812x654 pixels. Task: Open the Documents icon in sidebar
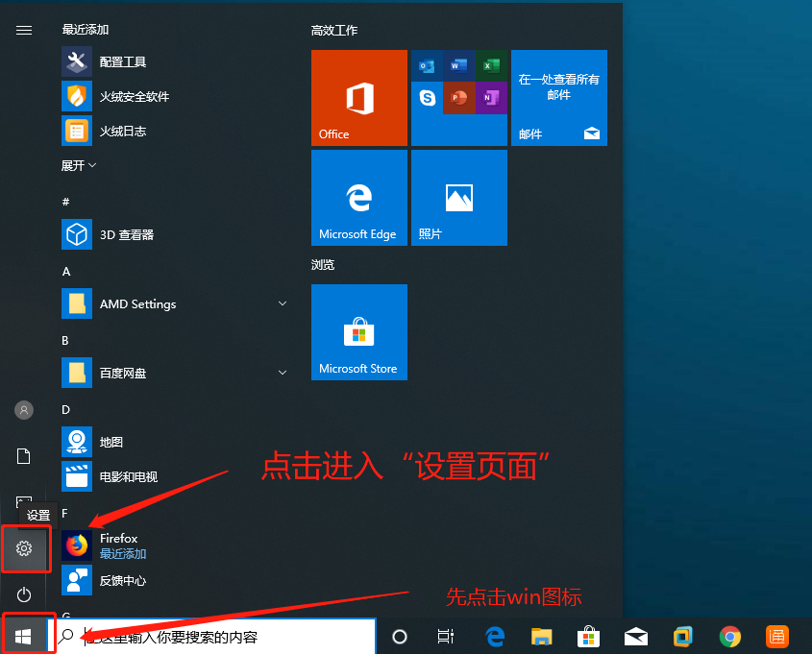[24, 456]
